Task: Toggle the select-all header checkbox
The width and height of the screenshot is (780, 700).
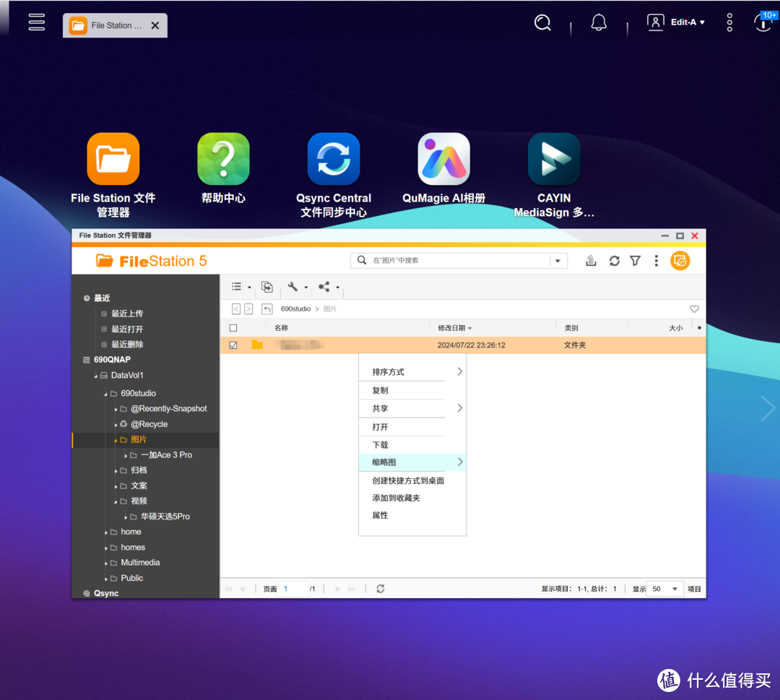Action: coord(233,328)
